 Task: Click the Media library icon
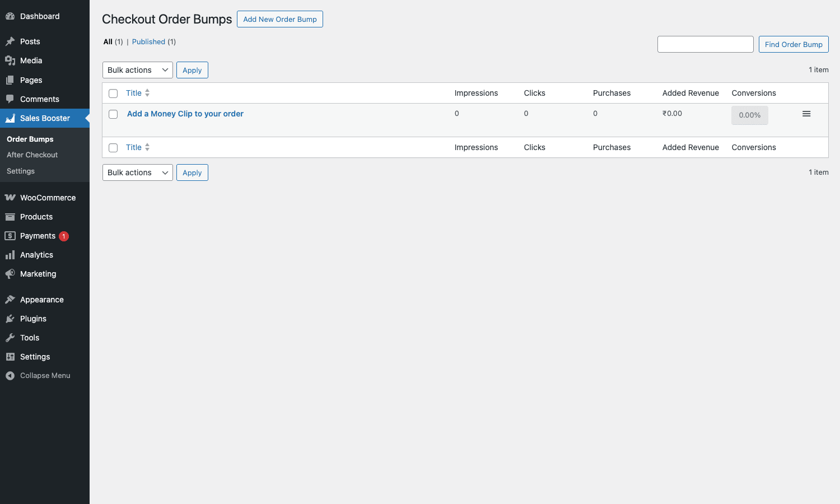[x=10, y=60]
